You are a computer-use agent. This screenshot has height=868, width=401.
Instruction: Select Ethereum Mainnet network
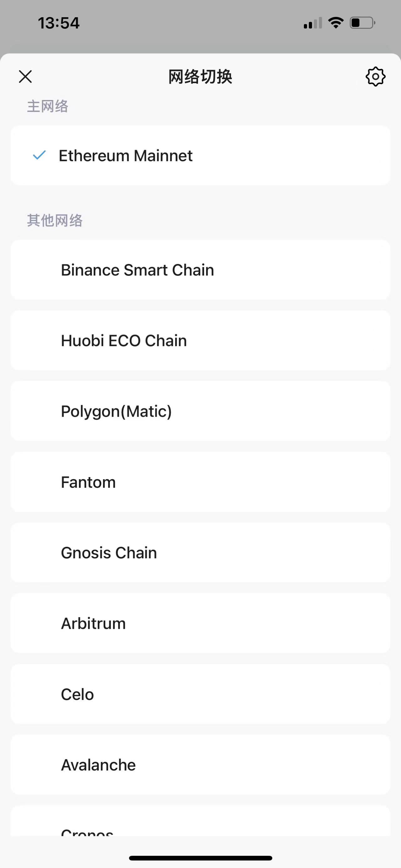coord(200,155)
